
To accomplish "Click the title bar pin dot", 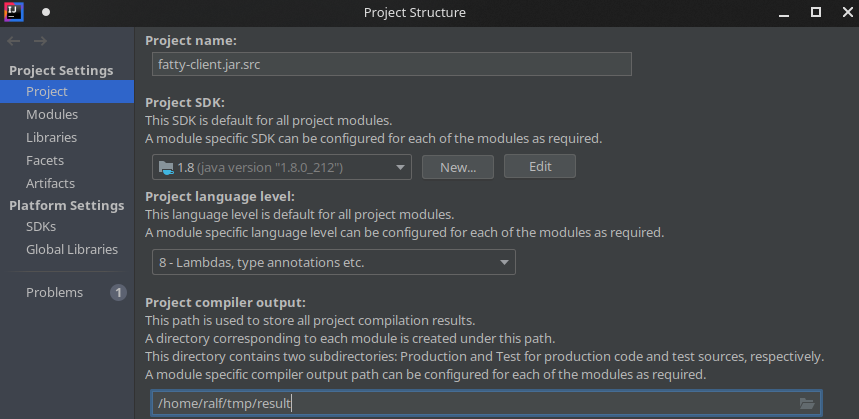I will pyautogui.click(x=46, y=13).
